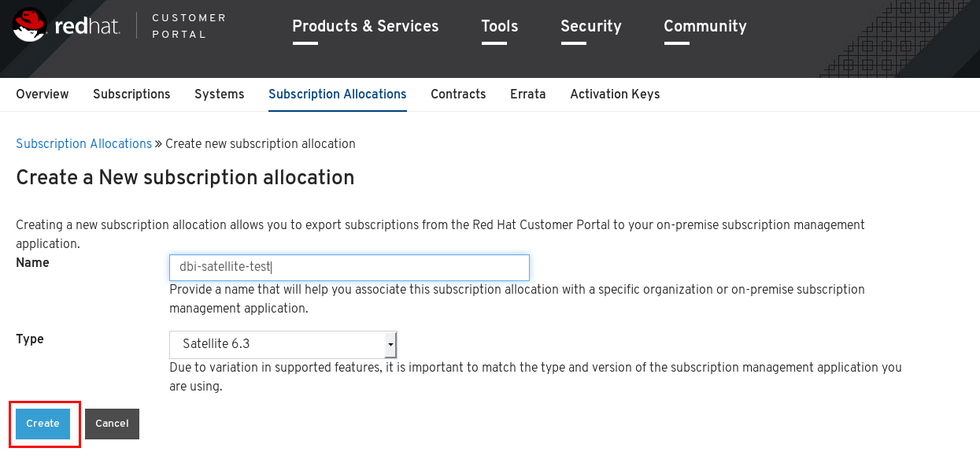Click the Create button

coord(43,424)
